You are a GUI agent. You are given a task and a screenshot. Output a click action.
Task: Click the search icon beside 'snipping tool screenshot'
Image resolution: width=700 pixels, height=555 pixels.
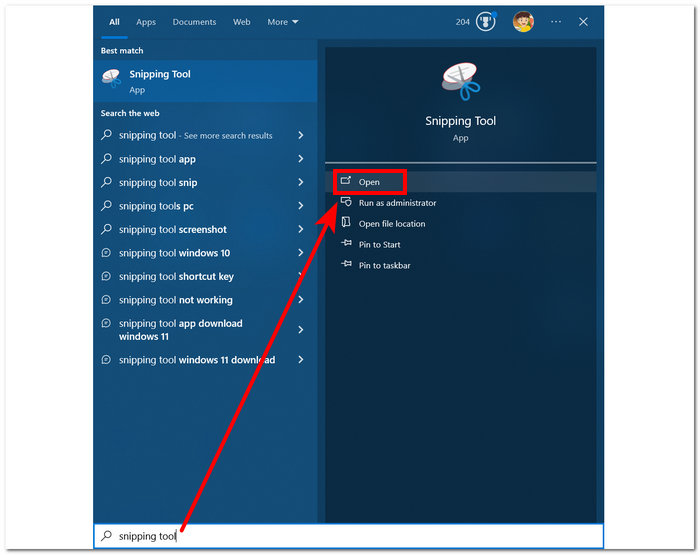[x=106, y=229]
